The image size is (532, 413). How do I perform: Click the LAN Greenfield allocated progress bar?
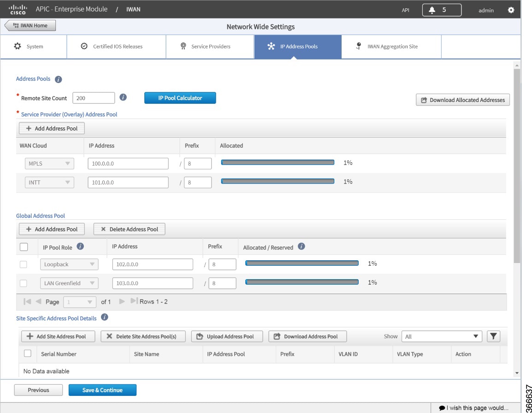click(x=302, y=282)
